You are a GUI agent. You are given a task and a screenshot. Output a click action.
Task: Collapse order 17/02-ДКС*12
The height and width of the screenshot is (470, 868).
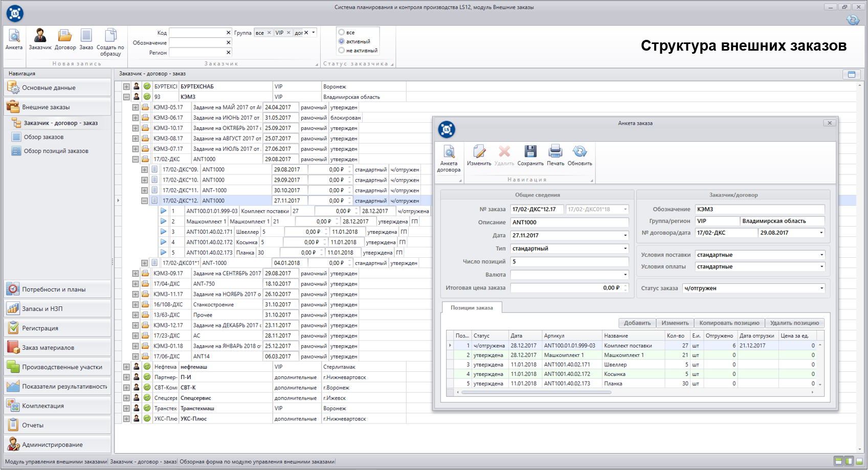tap(144, 200)
